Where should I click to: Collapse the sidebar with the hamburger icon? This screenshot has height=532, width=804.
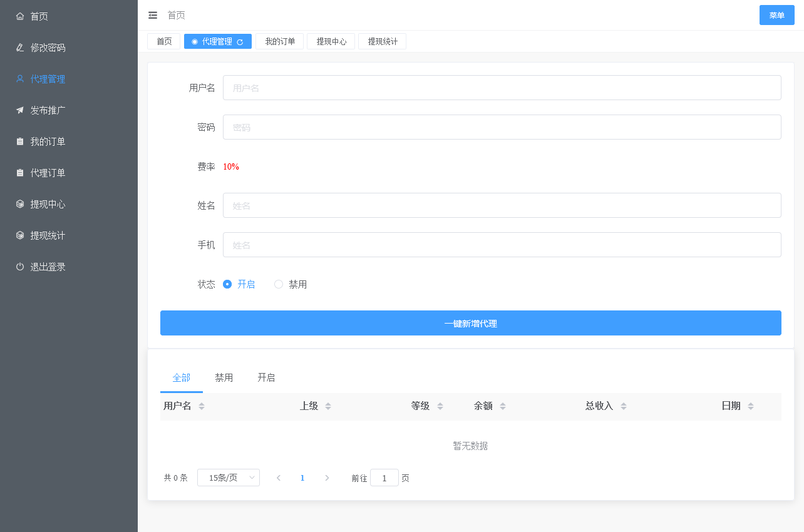click(x=153, y=15)
